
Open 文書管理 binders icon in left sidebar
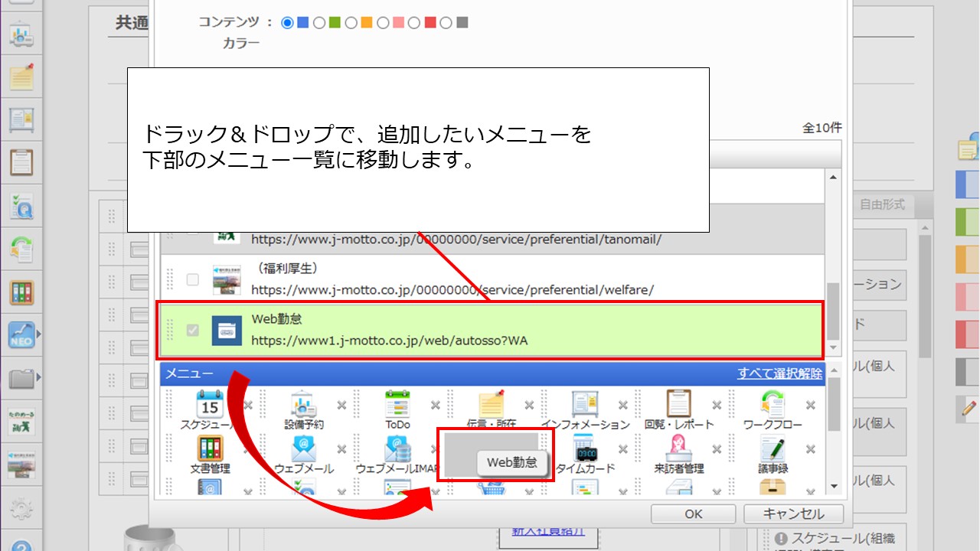point(21,292)
